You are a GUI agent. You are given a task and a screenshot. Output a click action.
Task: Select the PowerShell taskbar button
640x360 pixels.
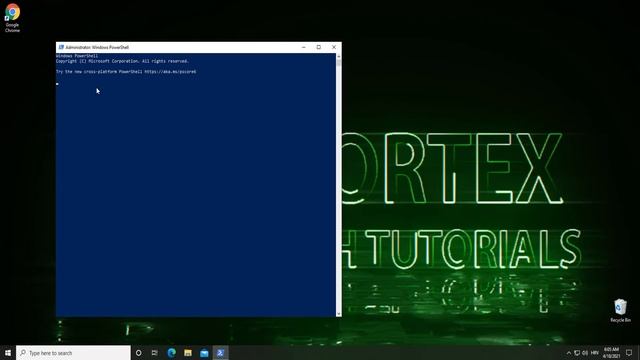(x=220, y=353)
